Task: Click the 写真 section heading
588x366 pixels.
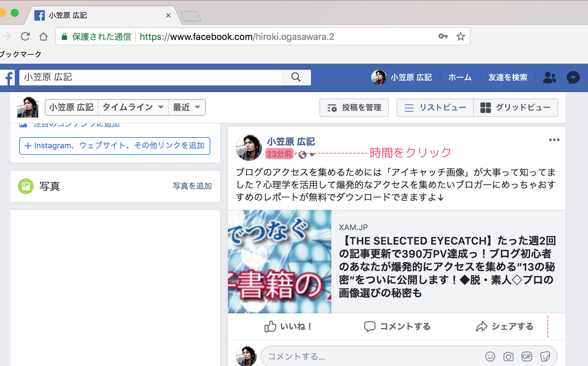Action: [x=50, y=186]
